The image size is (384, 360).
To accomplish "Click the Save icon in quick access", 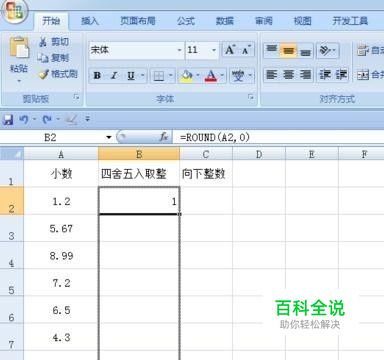I will [x=8, y=119].
